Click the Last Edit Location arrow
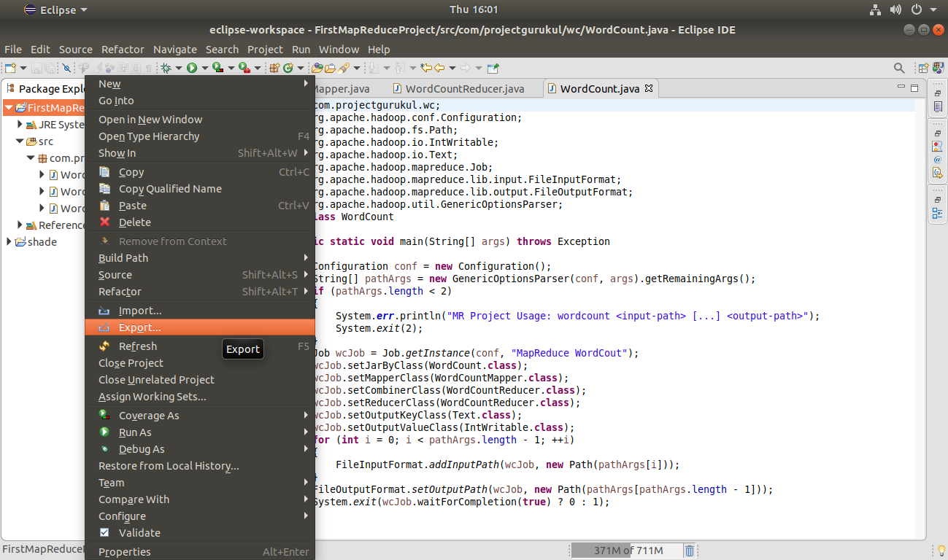This screenshot has height=560, width=948. point(425,68)
